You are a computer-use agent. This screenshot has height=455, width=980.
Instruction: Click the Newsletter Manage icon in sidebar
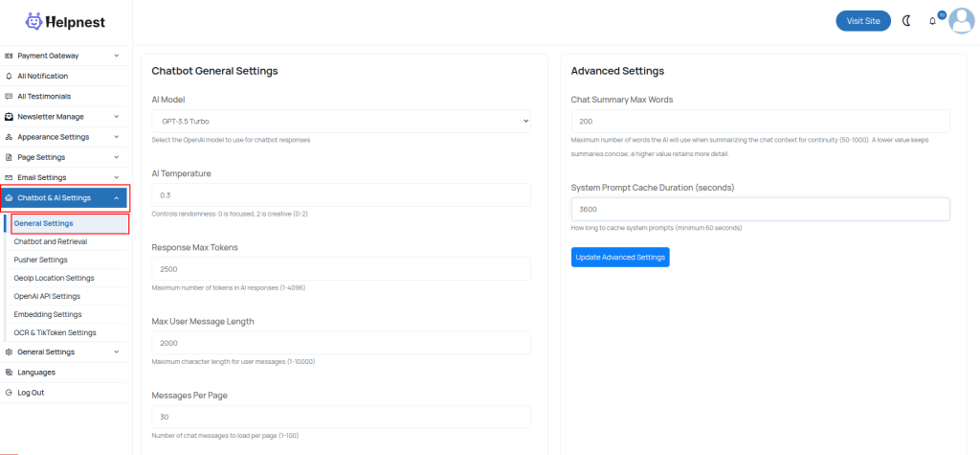point(10,117)
